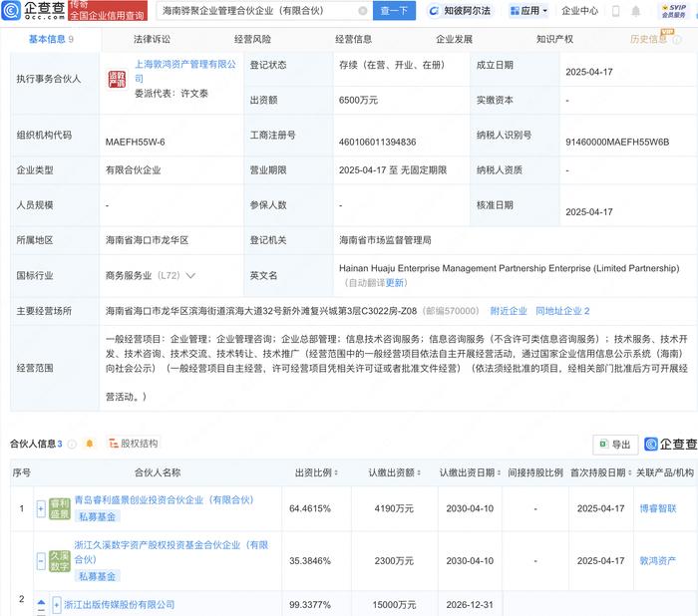The width and height of the screenshot is (698, 616).
Task: Open 上海敦鸿资产管理有限公司 link
Action: [x=185, y=71]
